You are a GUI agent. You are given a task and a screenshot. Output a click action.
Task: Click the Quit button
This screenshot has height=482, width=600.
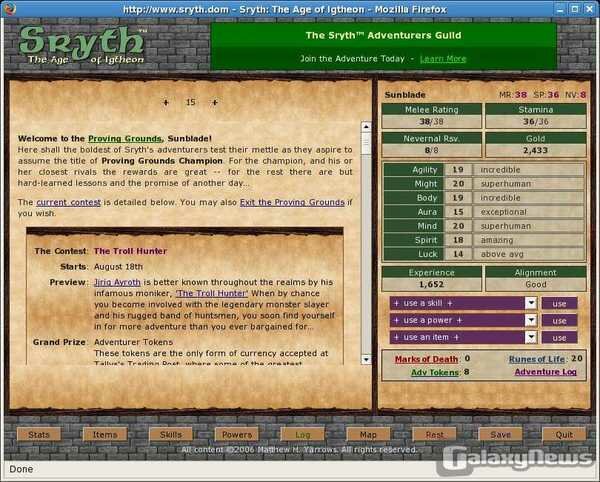(x=564, y=435)
